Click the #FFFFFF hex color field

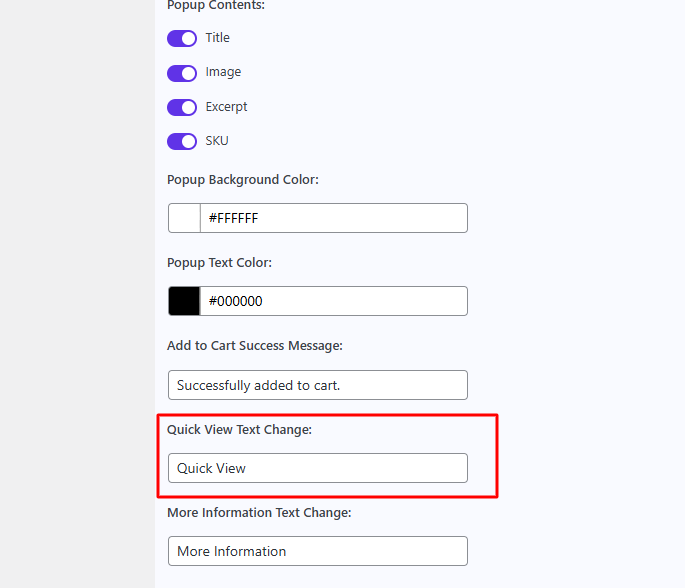click(334, 218)
